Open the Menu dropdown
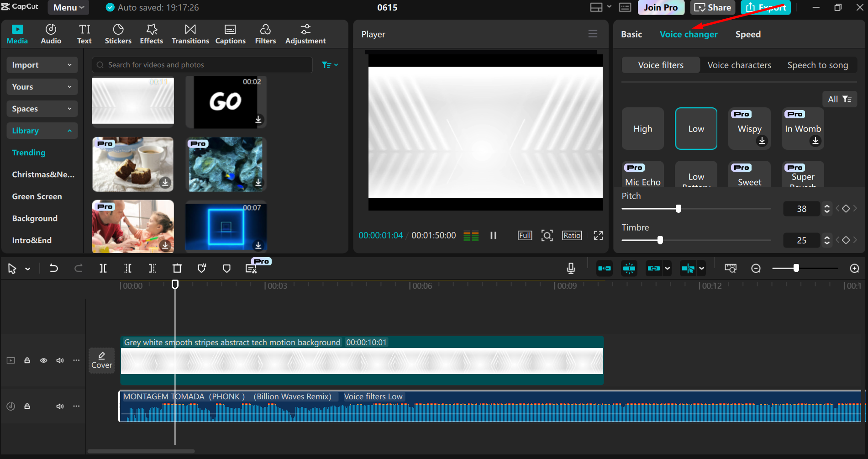 tap(68, 7)
